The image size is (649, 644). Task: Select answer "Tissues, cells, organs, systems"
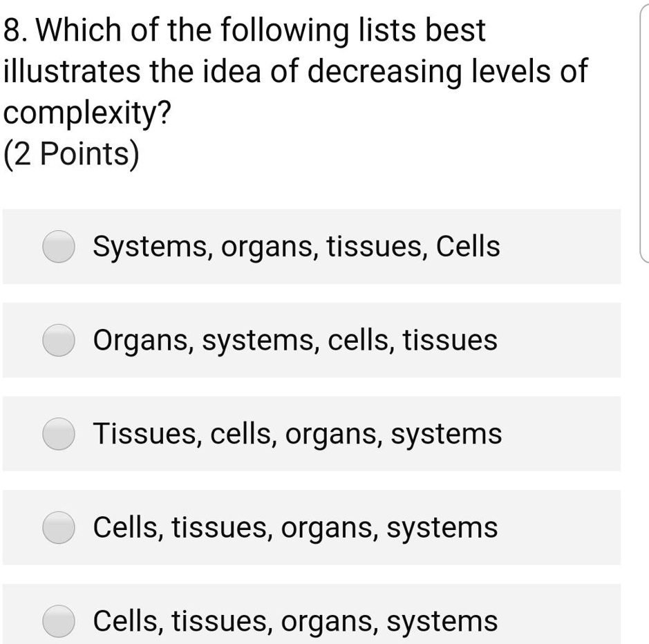[x=58, y=433]
